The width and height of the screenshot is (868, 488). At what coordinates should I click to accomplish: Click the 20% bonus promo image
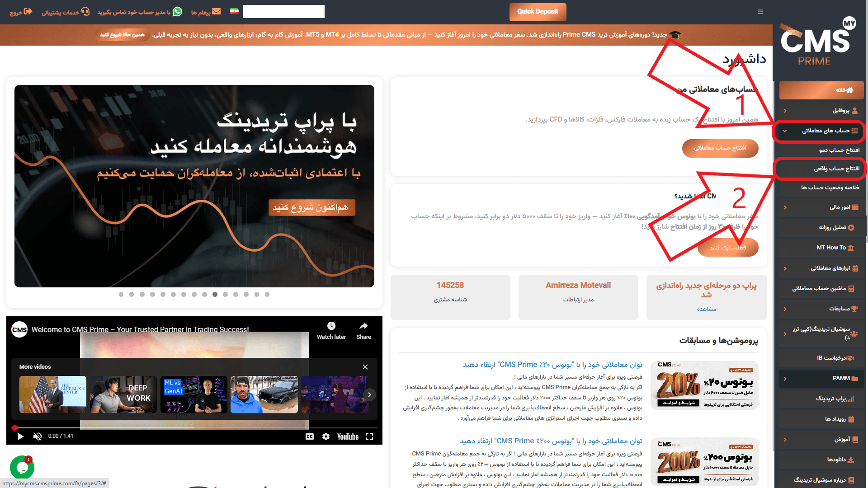(x=704, y=385)
